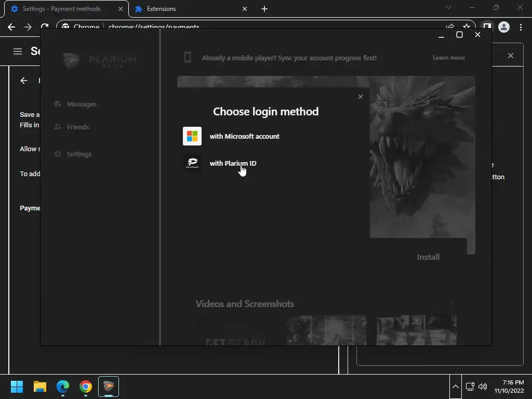Open Messages in Plarium Play sidebar
Screen dimensions: 532x399
(x=82, y=104)
